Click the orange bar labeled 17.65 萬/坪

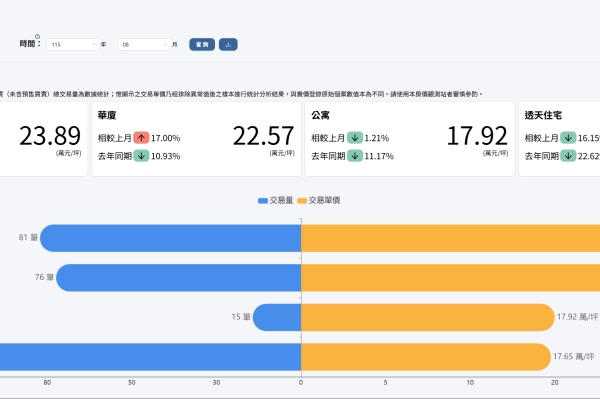click(426, 357)
